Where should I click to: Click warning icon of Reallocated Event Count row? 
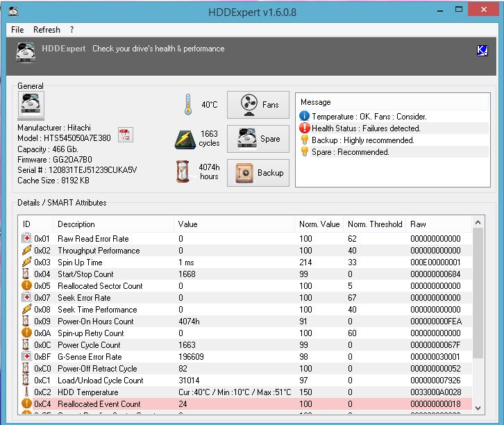click(x=26, y=403)
